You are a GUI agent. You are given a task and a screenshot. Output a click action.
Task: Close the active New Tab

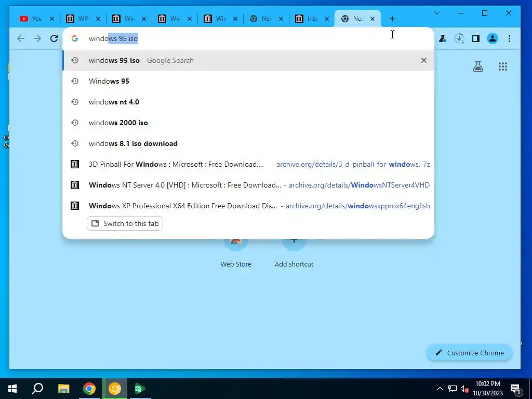point(373,19)
